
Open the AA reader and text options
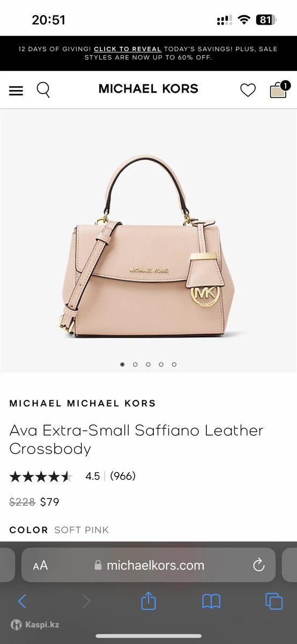[40, 565]
